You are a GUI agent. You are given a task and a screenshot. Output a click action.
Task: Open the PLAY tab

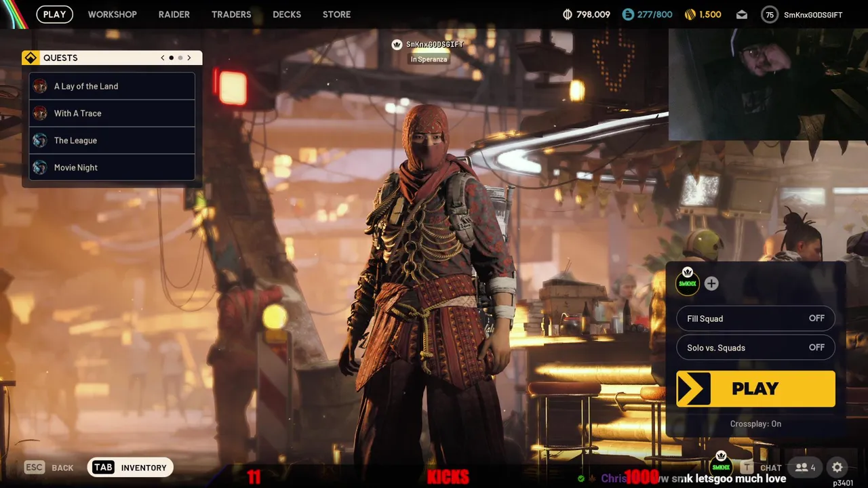pyautogui.click(x=54, y=14)
